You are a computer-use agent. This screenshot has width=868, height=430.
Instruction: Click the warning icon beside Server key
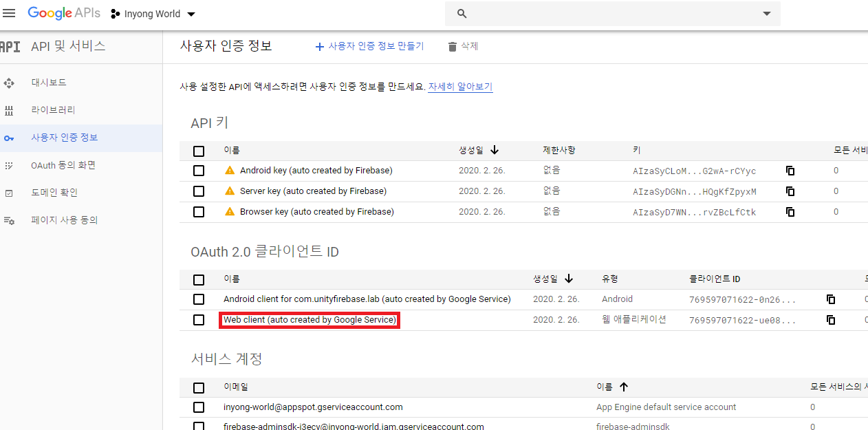click(x=230, y=191)
